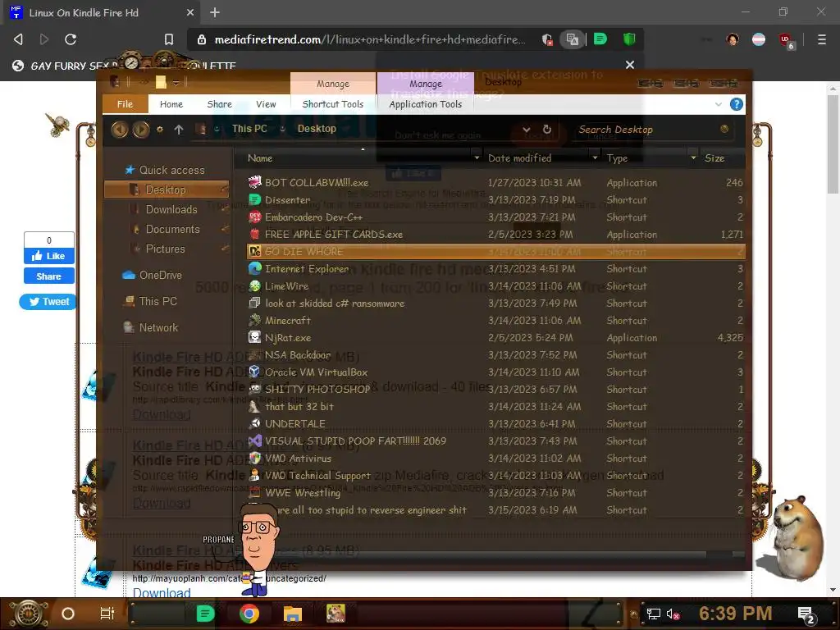Select the Internet Explorer shortcut icon
Image resolution: width=840 pixels, height=630 pixels.
(255, 268)
